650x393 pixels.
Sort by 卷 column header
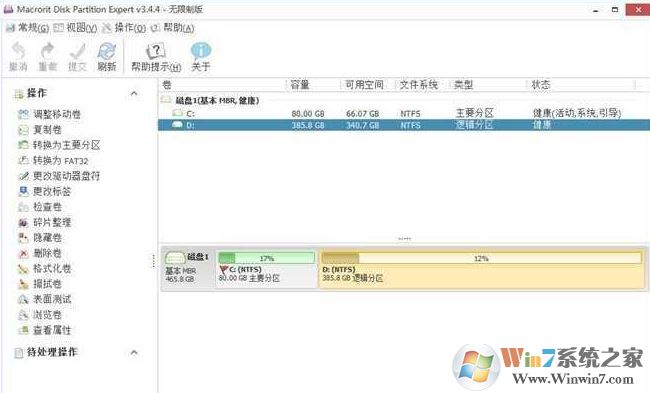(x=222, y=85)
